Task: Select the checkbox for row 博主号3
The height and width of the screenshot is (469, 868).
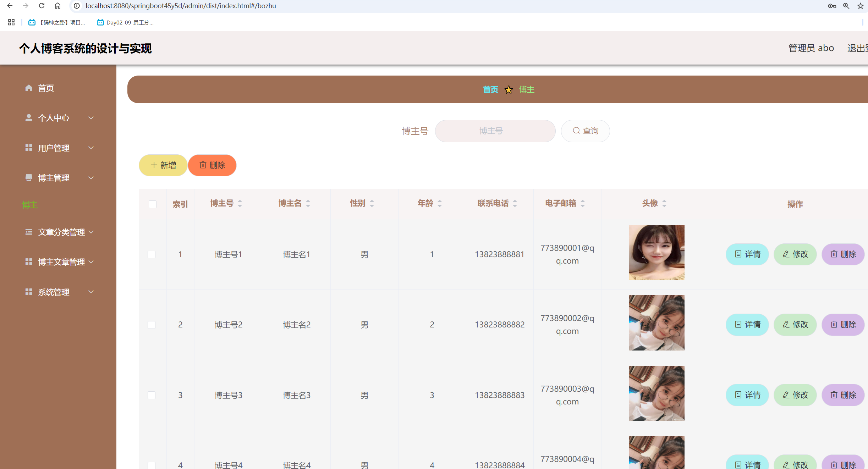Action: tap(152, 395)
